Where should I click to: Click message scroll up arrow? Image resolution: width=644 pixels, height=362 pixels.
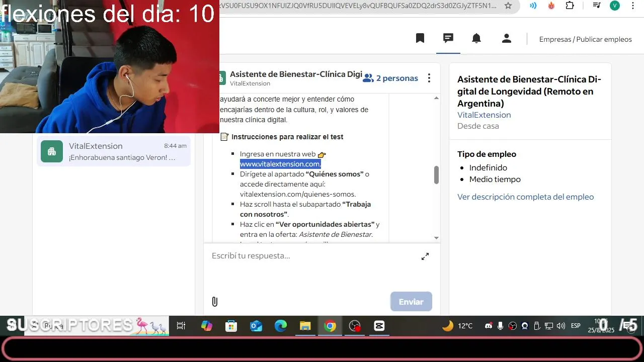point(436,98)
